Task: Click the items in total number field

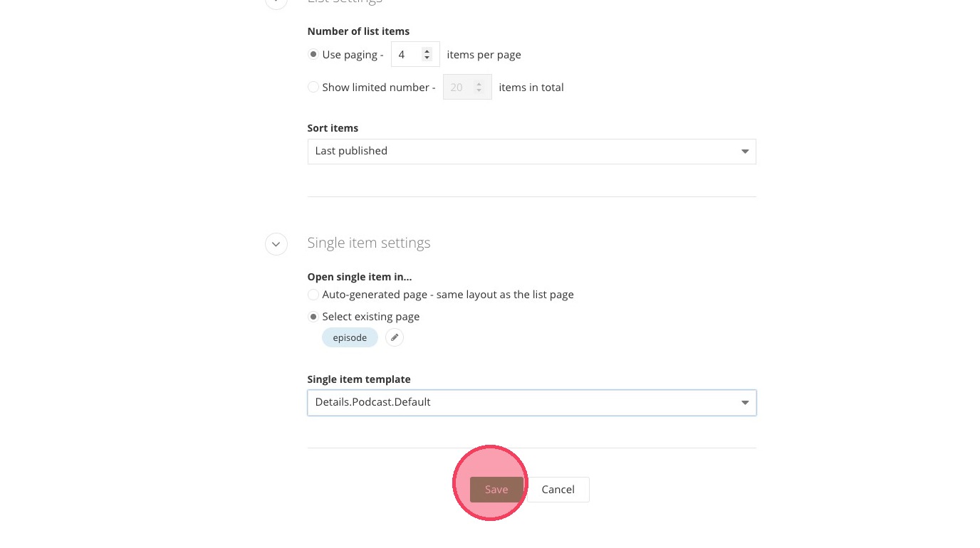Action: [x=459, y=88]
